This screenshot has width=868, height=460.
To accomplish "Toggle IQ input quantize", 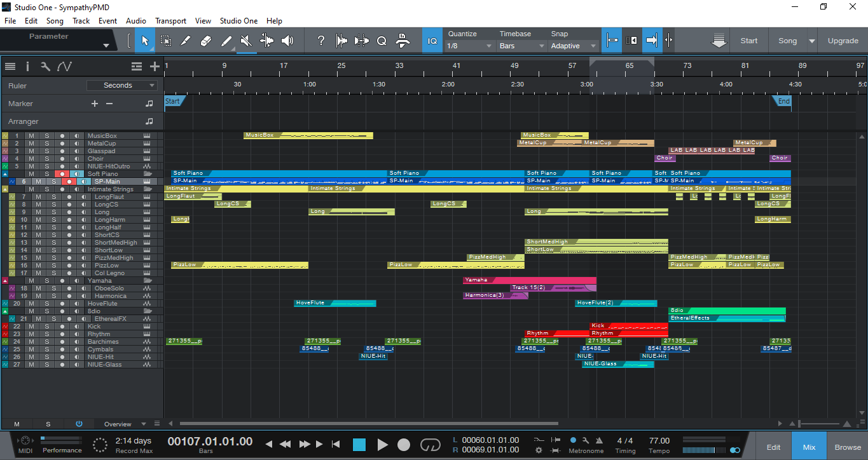I will point(432,41).
